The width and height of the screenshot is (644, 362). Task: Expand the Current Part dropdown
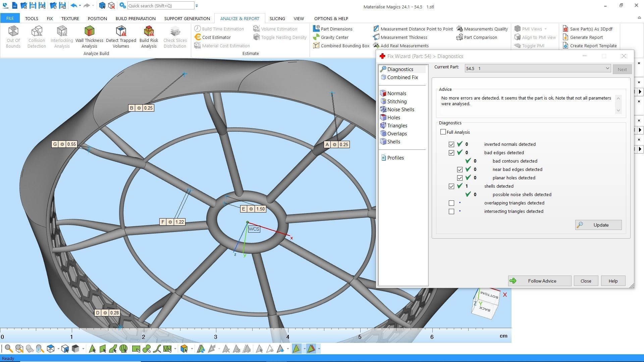[607, 68]
